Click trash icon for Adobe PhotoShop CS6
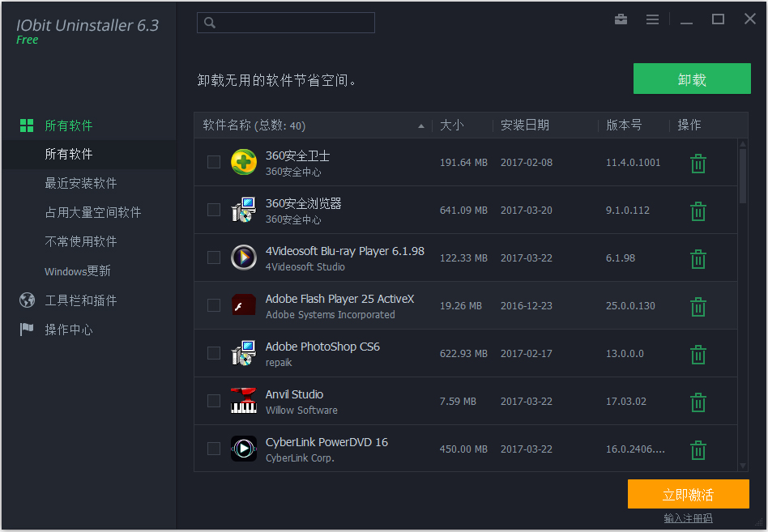The width and height of the screenshot is (768, 532). 698,355
